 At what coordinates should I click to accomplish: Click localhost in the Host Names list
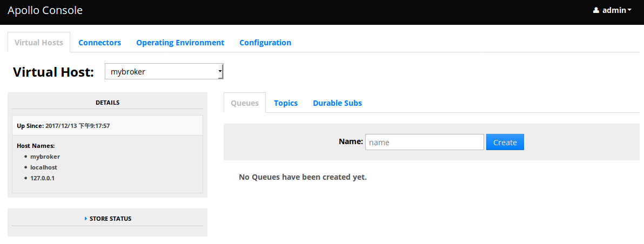(x=43, y=167)
